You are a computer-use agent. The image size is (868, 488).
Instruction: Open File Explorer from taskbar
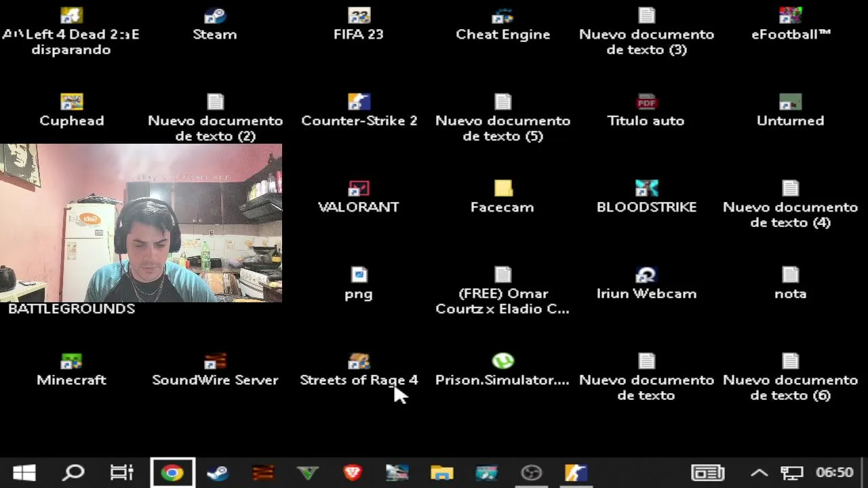point(441,472)
